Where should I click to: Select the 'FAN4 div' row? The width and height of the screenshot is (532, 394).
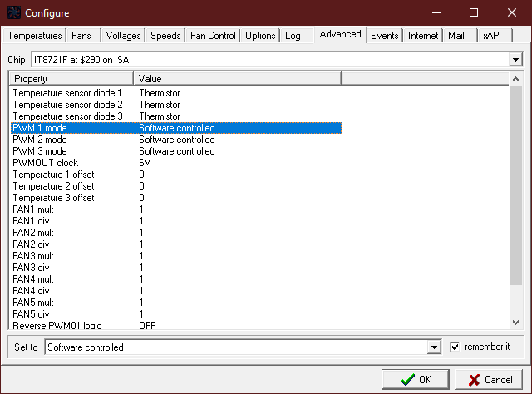(175, 290)
